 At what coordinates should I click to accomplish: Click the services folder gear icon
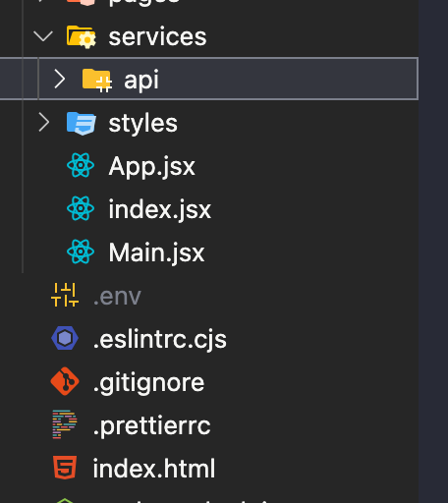pyautogui.click(x=82, y=36)
